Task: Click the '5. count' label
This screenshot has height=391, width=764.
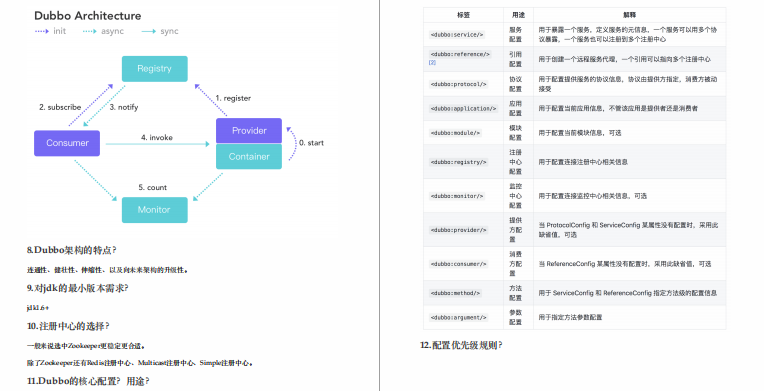Action: click(153, 187)
